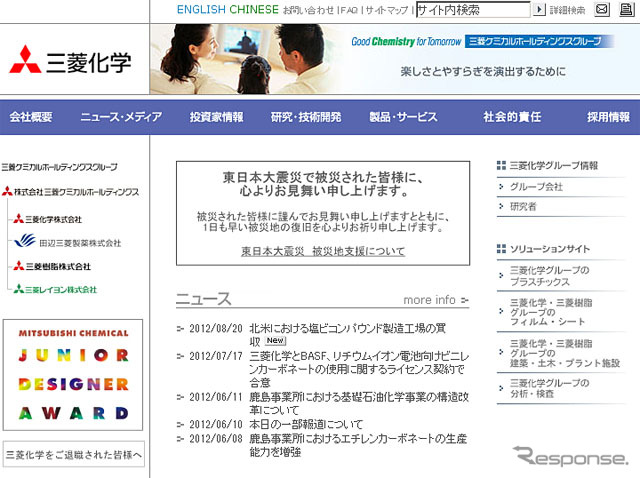Click the Mitsubishi Chemical 三菱化学 logo
Image resolution: width=640 pixels, height=478 pixels.
coord(70,60)
